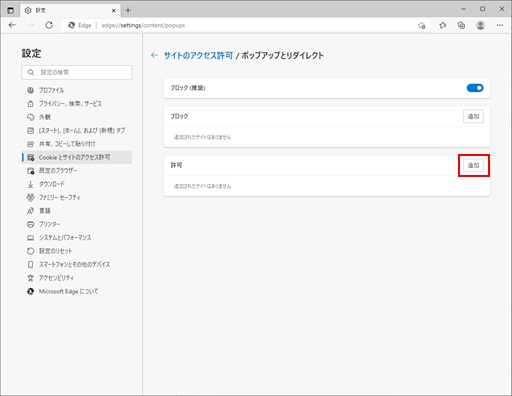Click 追加 button in the 許可 section
The image size is (512, 396).
pos(473,165)
